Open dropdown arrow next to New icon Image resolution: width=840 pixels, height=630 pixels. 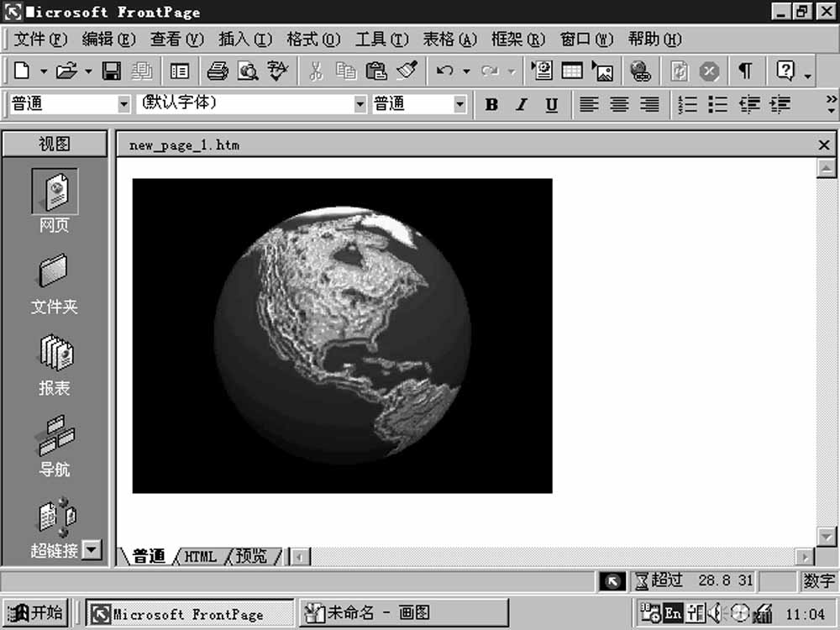click(x=44, y=71)
